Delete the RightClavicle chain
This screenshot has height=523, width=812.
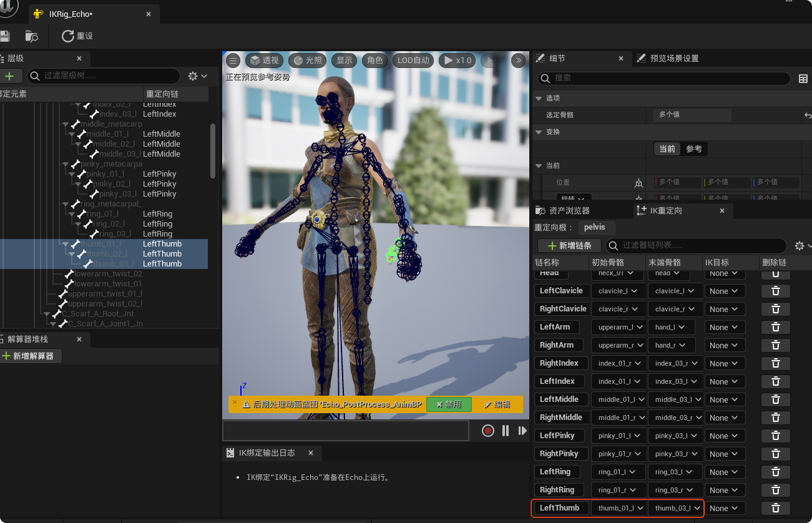776,309
